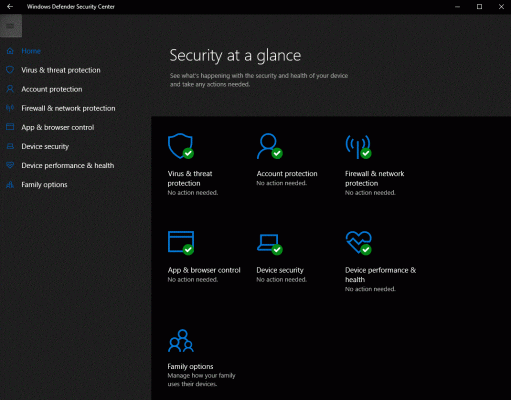The height and width of the screenshot is (400, 511).
Task: Open Virus & threat protection shield tile icon
Action: (x=181, y=146)
